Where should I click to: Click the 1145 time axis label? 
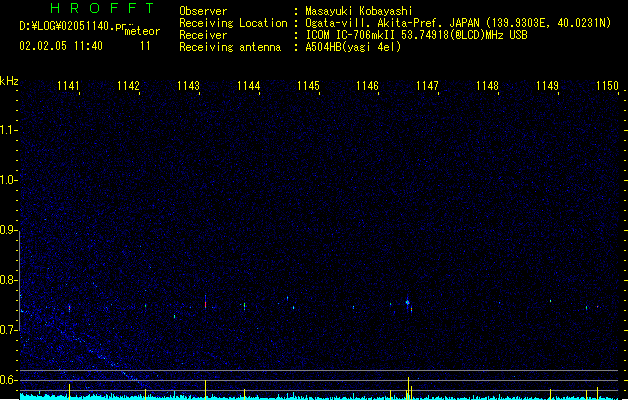pyautogui.click(x=308, y=86)
